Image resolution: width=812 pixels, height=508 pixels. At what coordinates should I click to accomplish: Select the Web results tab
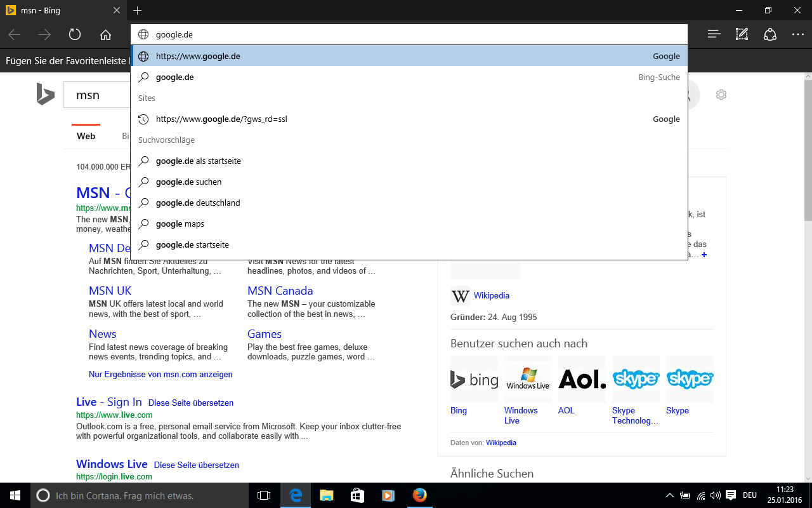(x=86, y=136)
